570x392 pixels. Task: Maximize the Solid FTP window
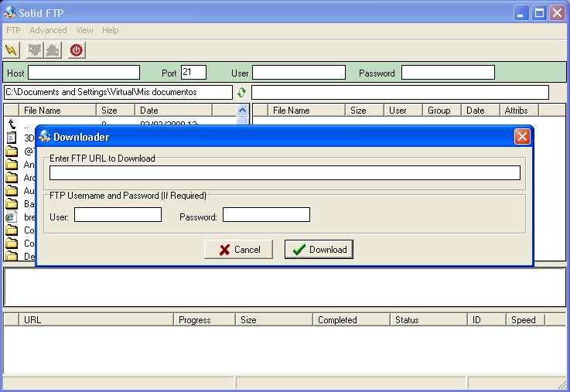point(540,13)
